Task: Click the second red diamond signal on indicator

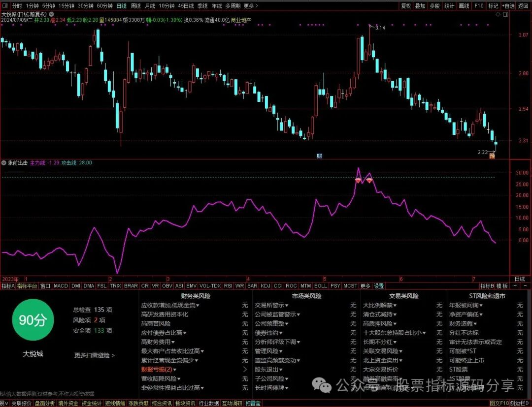Action: 369,181
